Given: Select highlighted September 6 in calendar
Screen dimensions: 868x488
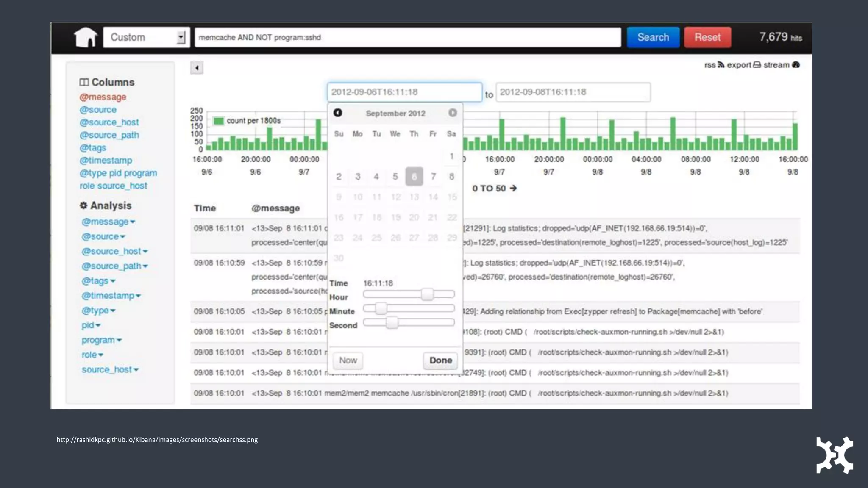Looking at the screenshot, I should 414,177.
